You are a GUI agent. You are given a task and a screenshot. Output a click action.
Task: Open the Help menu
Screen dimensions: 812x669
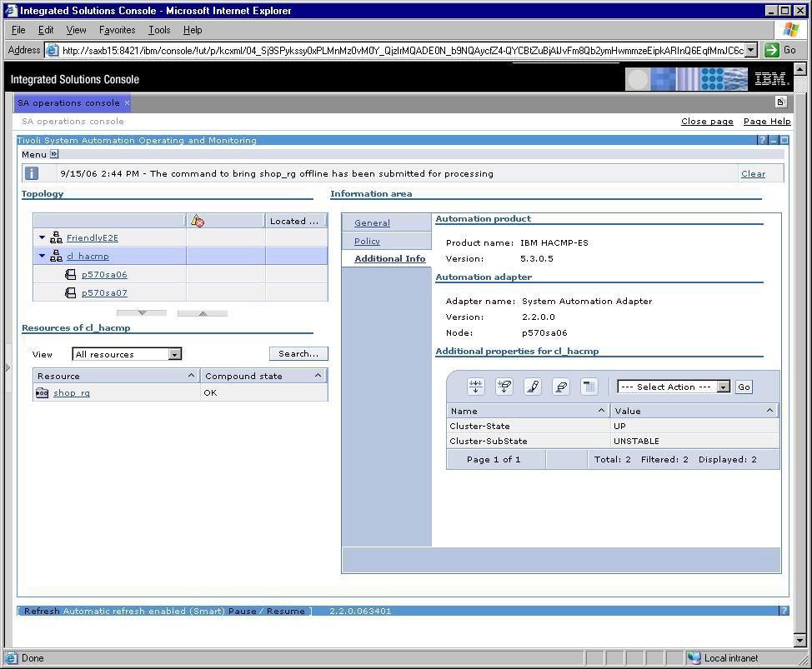pyautogui.click(x=193, y=30)
